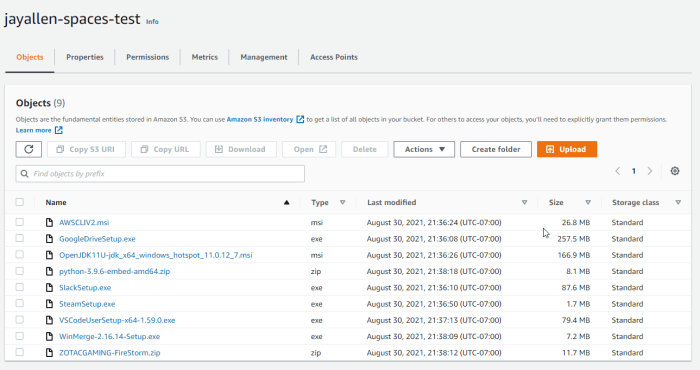The height and width of the screenshot is (370, 700).
Task: Go to the previous page arrow
Action: pyautogui.click(x=617, y=171)
